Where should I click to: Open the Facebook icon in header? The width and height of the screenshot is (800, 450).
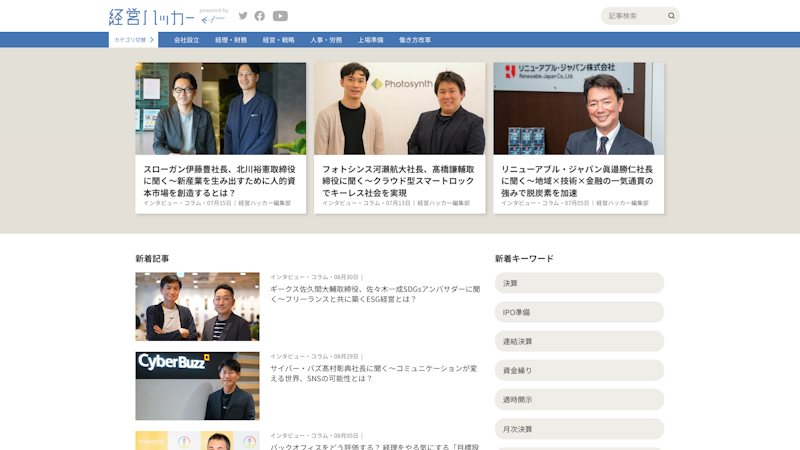click(x=260, y=16)
